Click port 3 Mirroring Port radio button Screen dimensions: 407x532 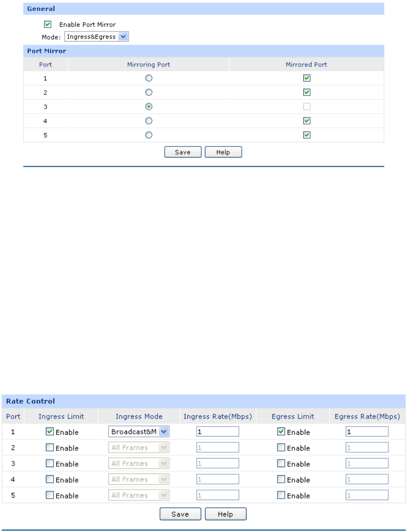click(x=149, y=106)
